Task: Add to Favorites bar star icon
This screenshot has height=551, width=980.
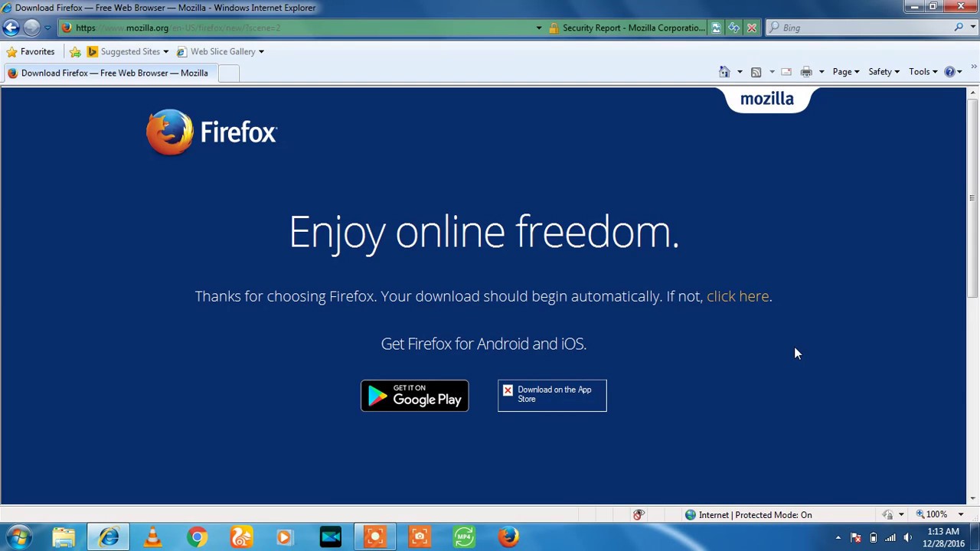Action: 75,51
